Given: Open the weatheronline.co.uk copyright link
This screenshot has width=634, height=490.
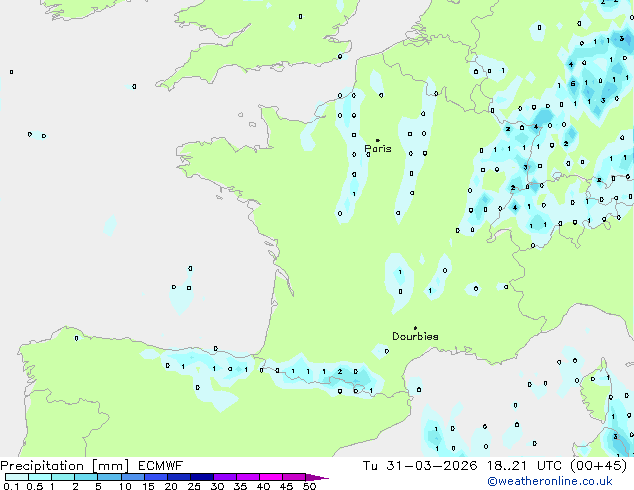Looking at the screenshot, I should 557,481.
